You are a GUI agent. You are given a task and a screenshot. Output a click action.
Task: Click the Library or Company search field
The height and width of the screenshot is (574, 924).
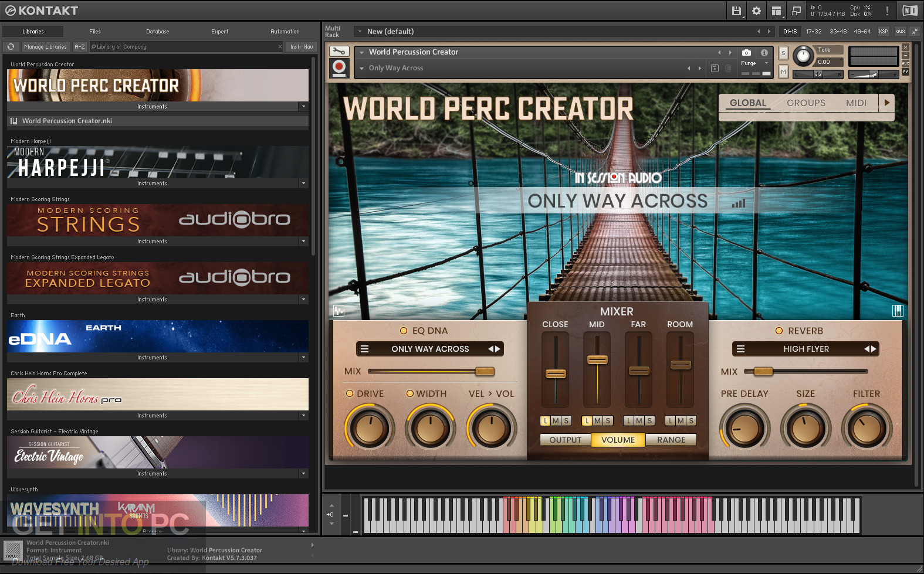click(187, 47)
